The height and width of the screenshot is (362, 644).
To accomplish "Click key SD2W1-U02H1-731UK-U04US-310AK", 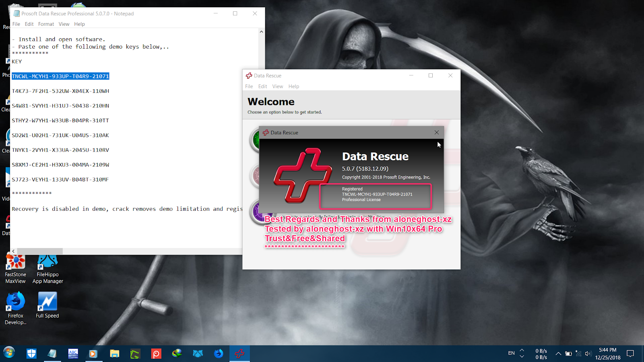I will coord(60,135).
